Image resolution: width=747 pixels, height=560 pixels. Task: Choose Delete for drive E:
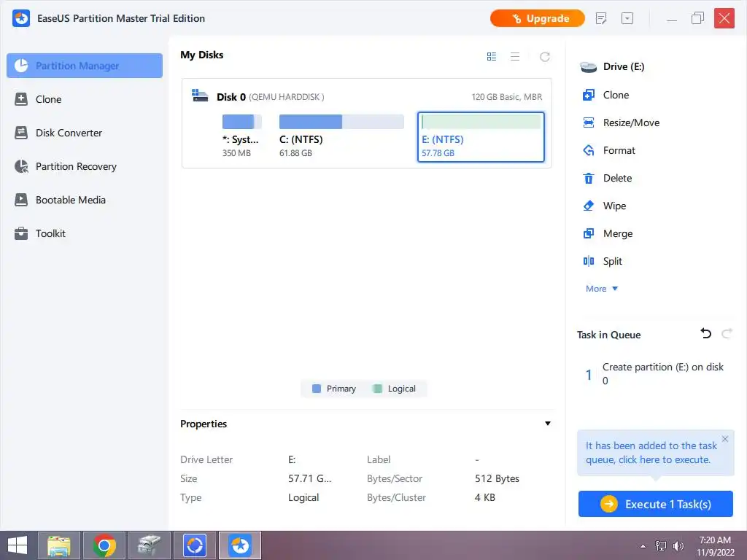click(x=607, y=178)
